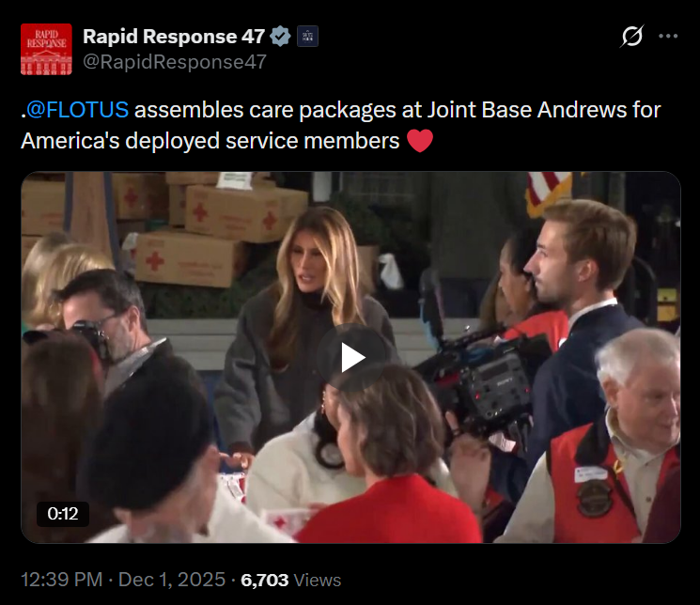Open the Rapid Response 47 profile avatar
The image size is (700, 605).
(46, 49)
